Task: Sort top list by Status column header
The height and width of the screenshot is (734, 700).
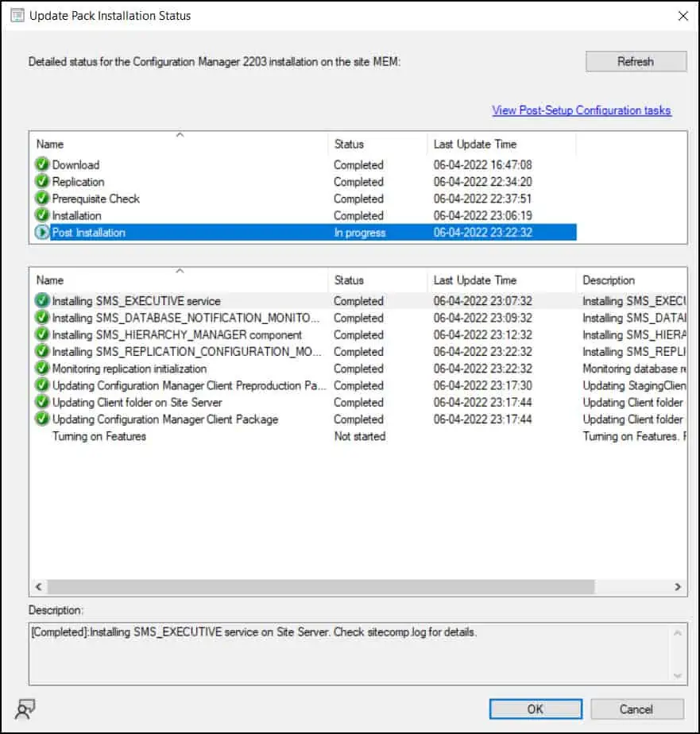Action: [x=378, y=144]
